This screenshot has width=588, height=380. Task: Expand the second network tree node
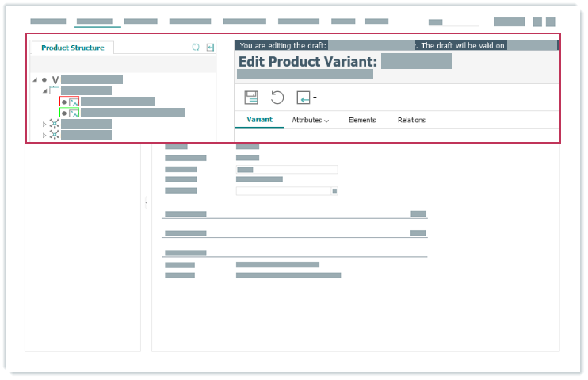(x=44, y=135)
